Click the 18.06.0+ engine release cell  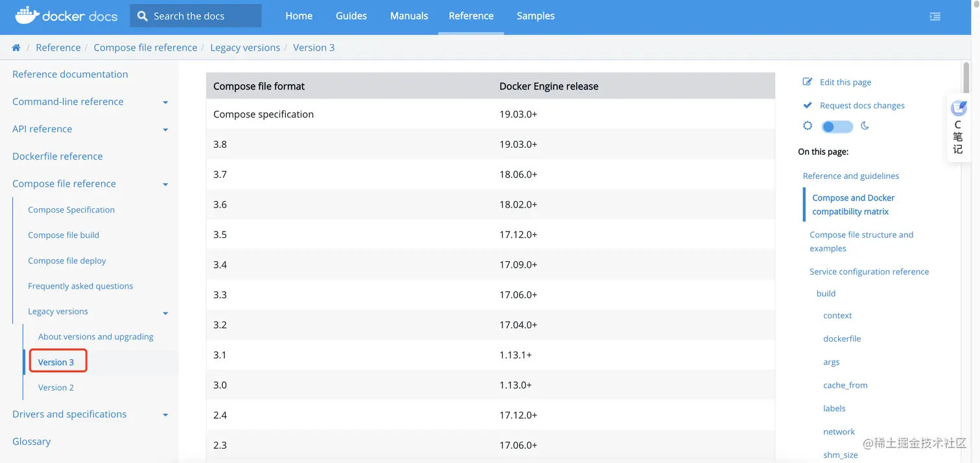[x=518, y=174]
